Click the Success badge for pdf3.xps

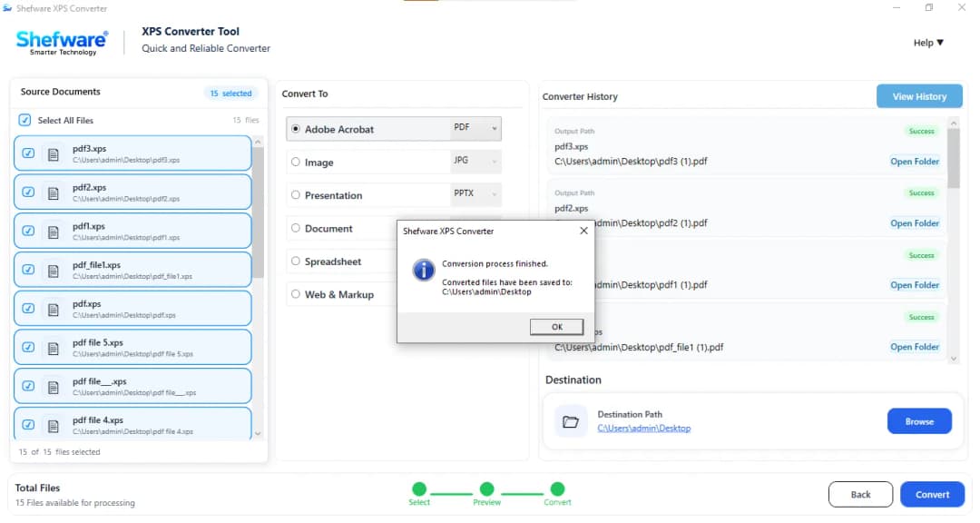click(921, 132)
